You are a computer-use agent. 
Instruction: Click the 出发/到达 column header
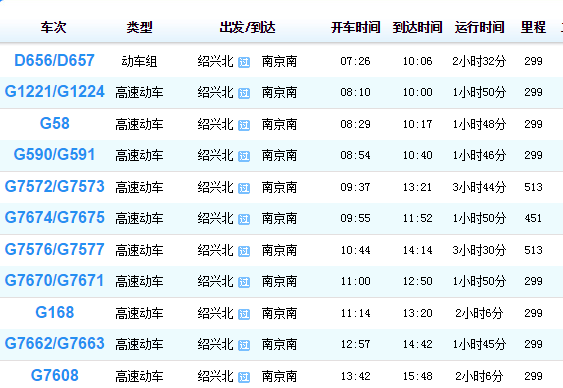[247, 27]
